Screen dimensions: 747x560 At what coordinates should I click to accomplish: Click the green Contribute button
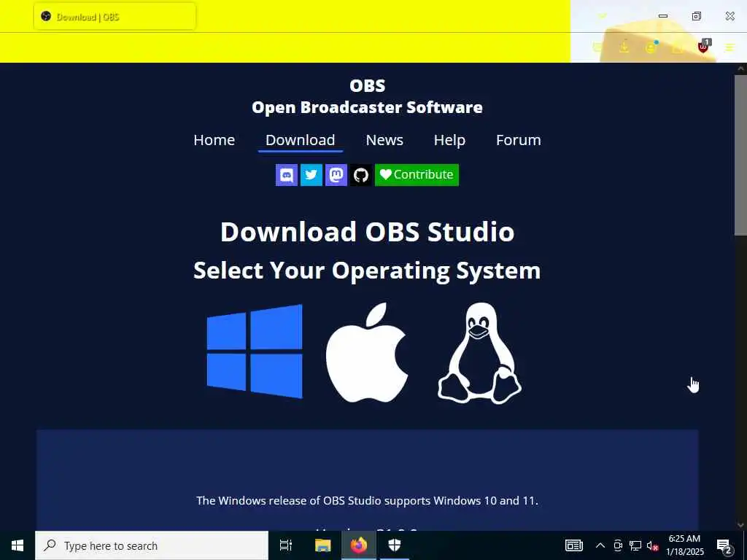tap(417, 175)
